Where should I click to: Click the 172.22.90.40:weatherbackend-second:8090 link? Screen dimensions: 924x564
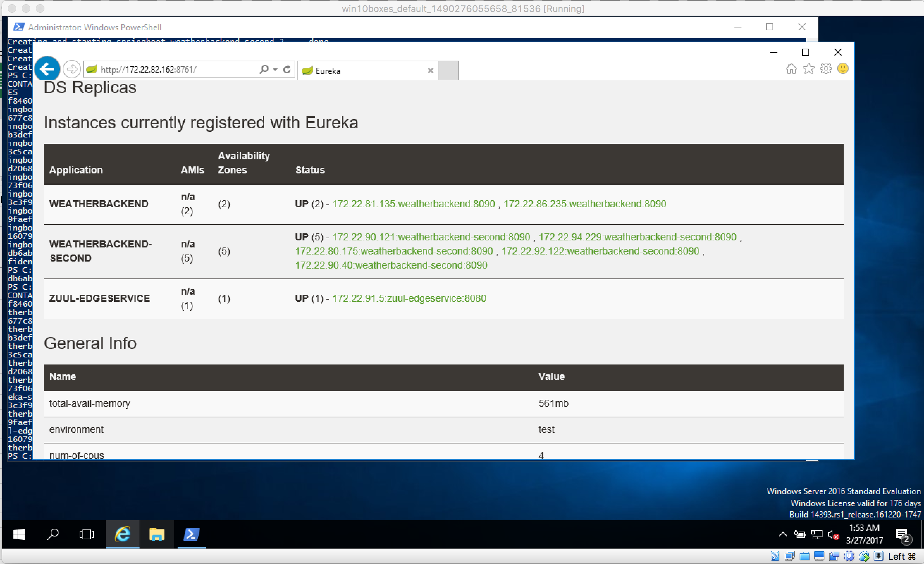[391, 265]
